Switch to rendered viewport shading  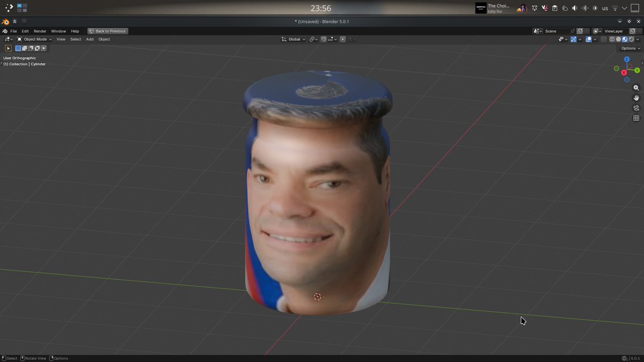631,39
